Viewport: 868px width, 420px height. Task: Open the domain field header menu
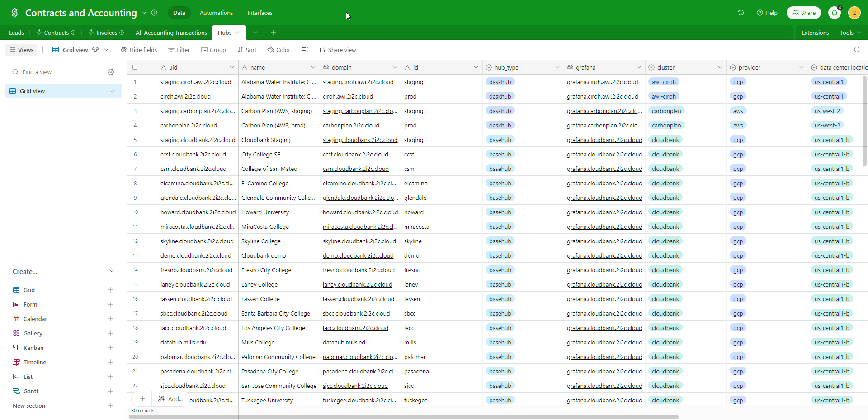pyautogui.click(x=395, y=67)
